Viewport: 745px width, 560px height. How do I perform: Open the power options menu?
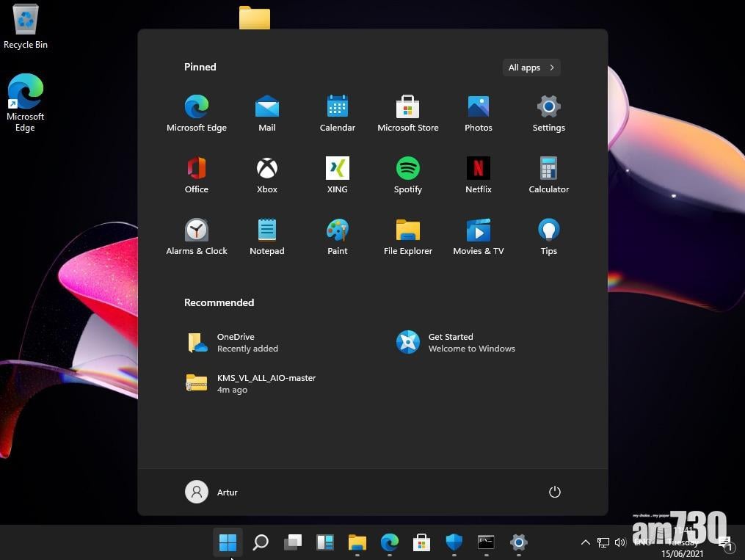[554, 492]
